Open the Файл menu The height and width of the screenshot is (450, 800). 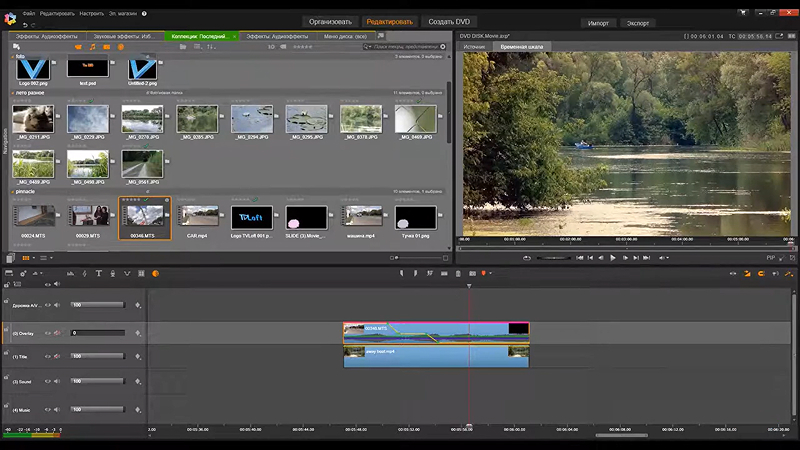pyautogui.click(x=29, y=14)
